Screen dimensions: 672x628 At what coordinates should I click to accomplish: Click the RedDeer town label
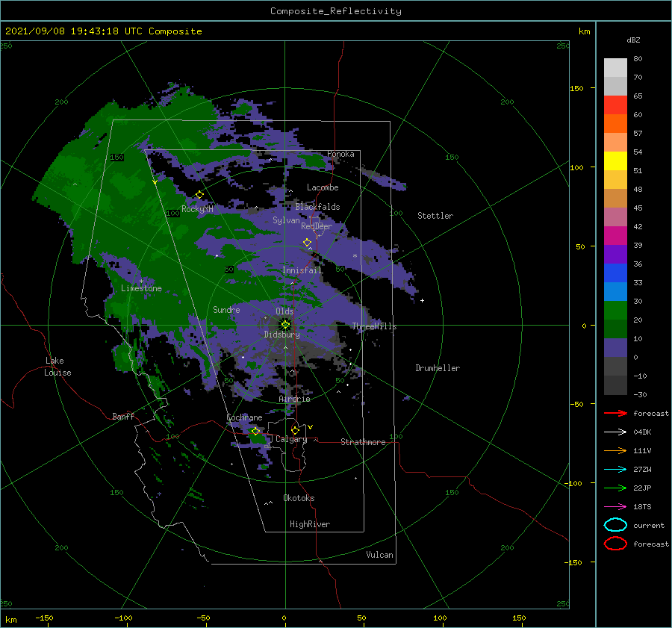317,226
